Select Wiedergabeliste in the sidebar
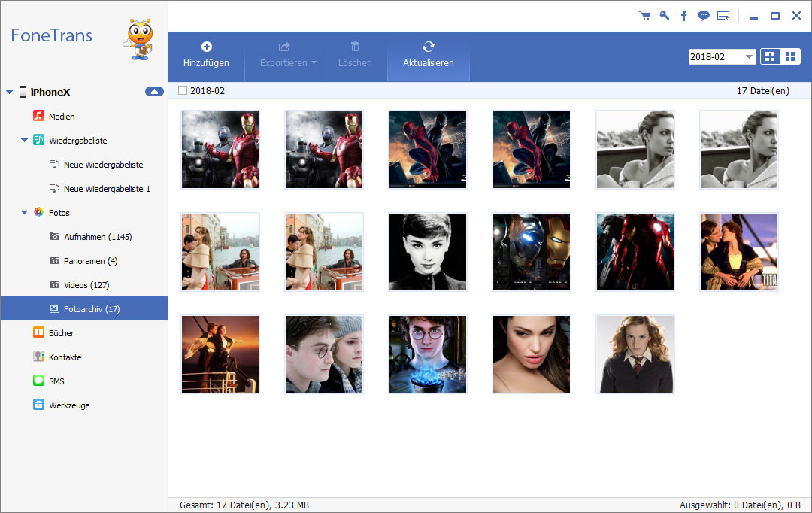This screenshot has height=513, width=812. pos(77,141)
